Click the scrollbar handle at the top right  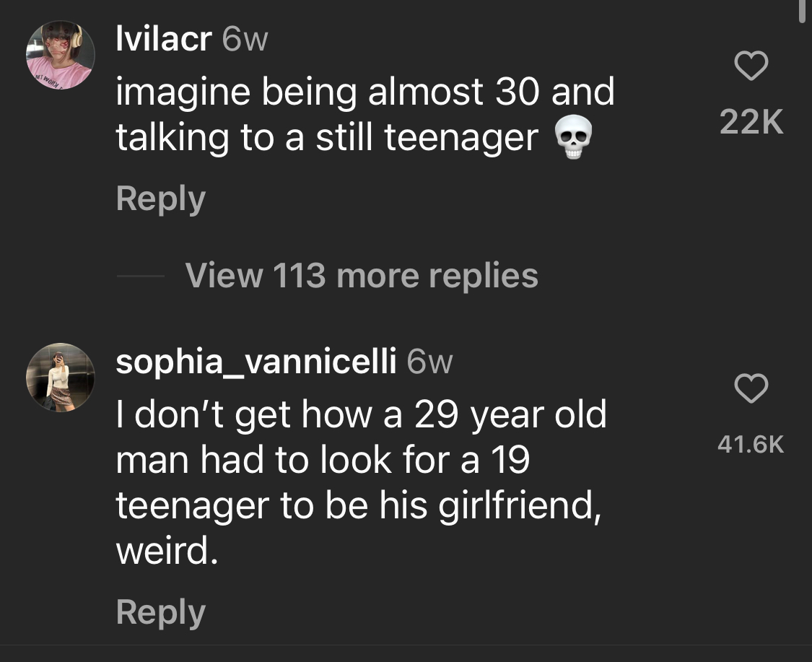tap(803, 10)
